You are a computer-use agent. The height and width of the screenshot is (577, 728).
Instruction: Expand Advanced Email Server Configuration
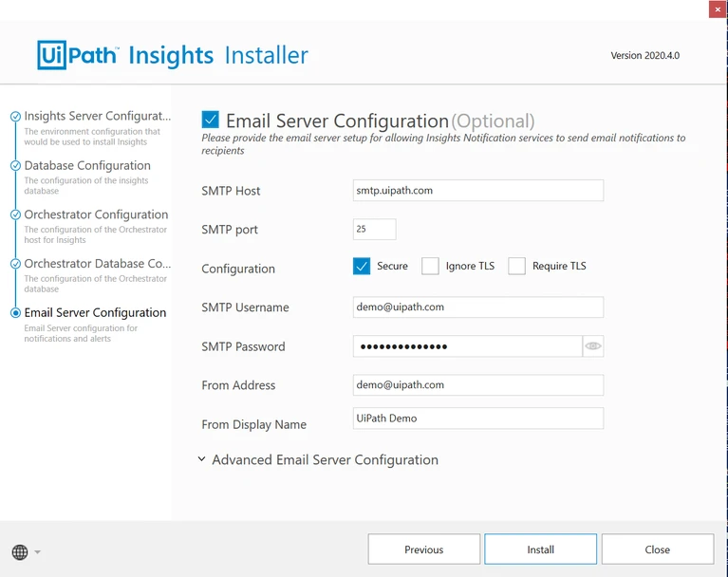click(x=319, y=459)
